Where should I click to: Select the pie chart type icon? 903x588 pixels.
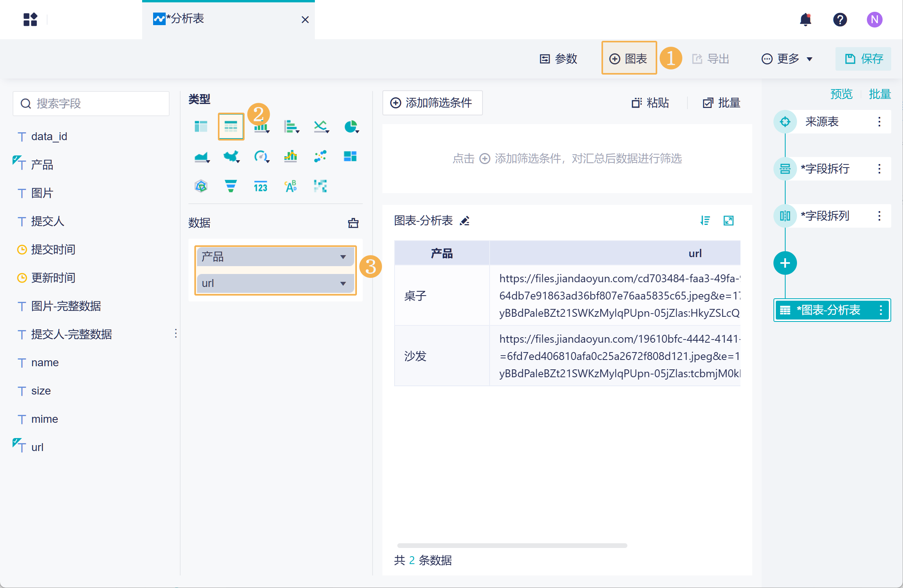point(350,126)
